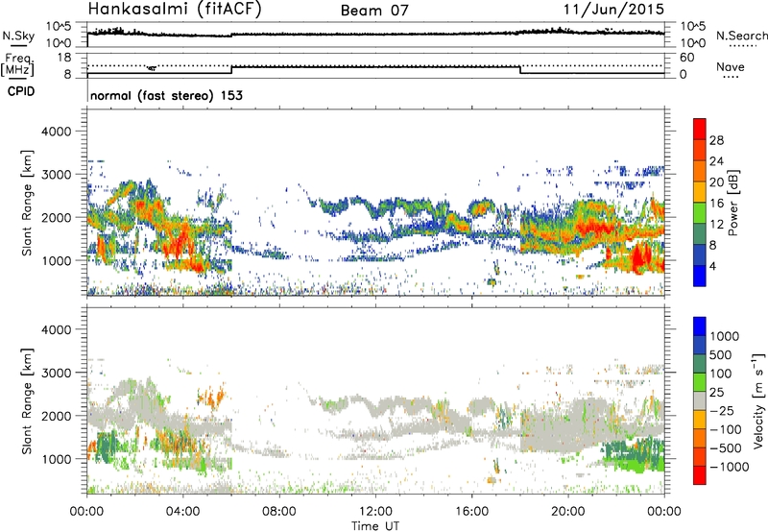Click the red bottom of velocity colorbar
This screenshot has height=532, width=768.
point(700,475)
